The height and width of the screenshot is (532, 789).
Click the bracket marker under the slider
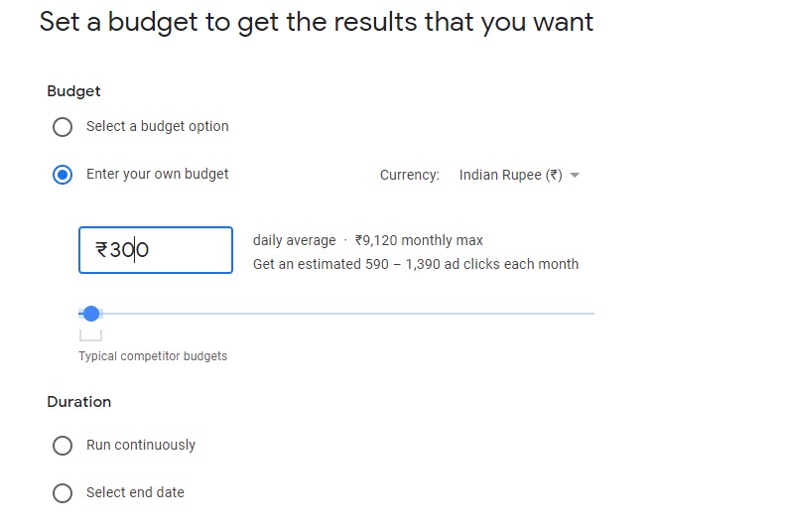click(x=90, y=335)
